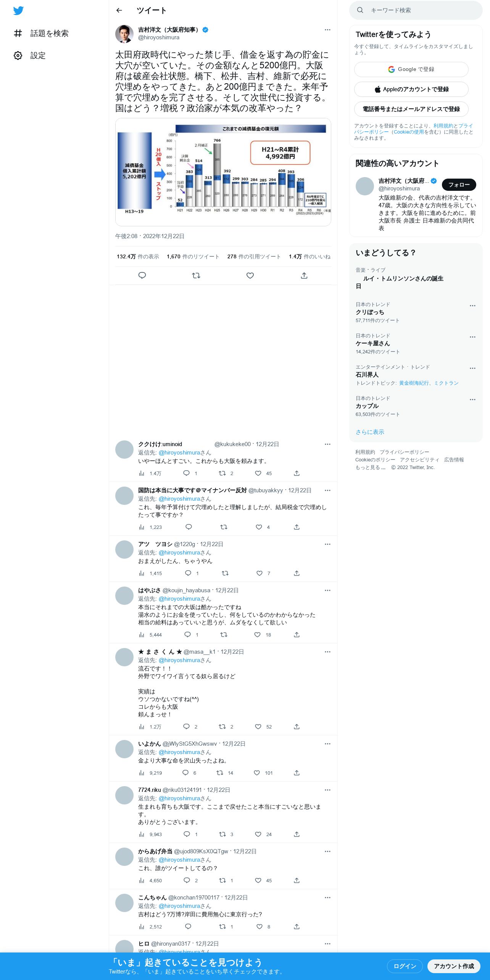
Task: Click さらに表示 to show more trends
Action: coord(370,432)
